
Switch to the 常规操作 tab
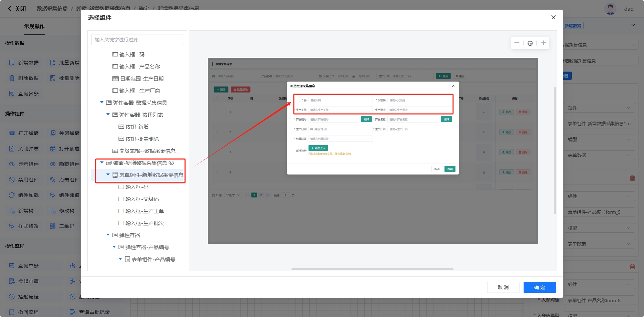34,27
